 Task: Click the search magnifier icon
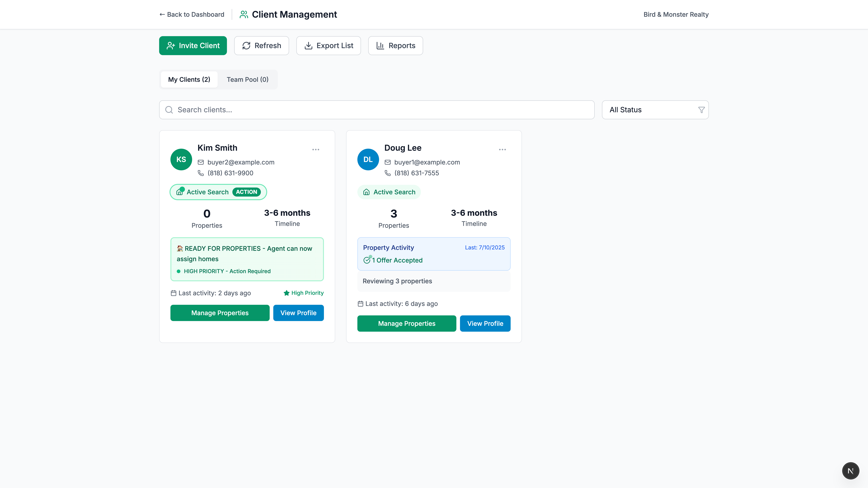pos(169,110)
